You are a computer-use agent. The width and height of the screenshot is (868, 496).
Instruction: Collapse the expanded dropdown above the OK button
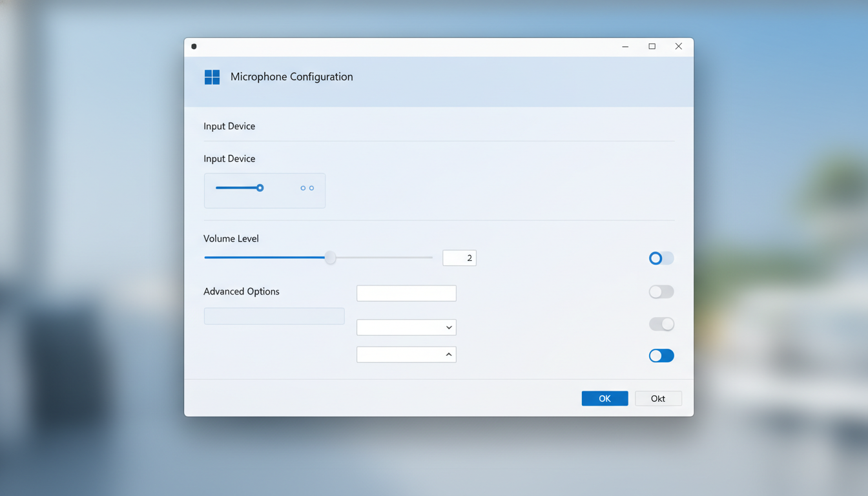click(x=406, y=354)
